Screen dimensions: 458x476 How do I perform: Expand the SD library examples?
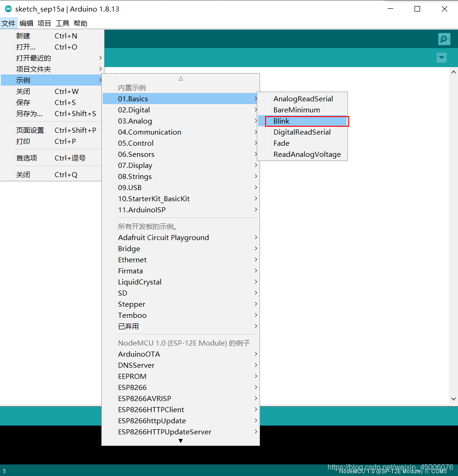[180, 293]
